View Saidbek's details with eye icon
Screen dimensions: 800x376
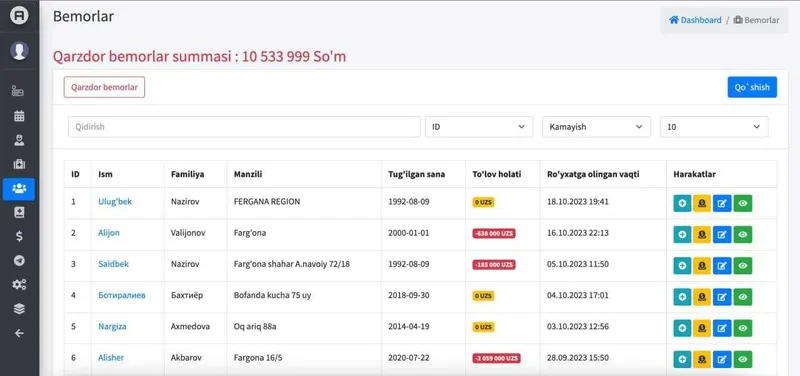743,266
